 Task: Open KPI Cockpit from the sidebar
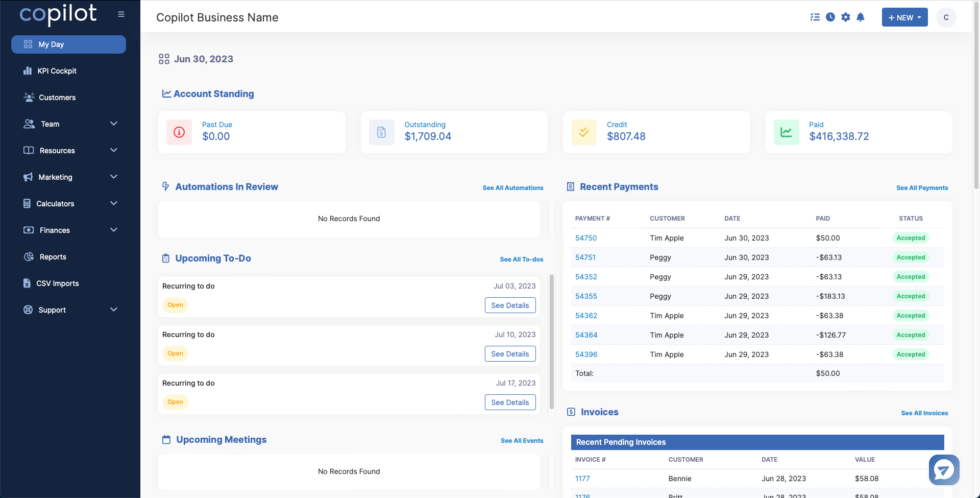point(57,71)
